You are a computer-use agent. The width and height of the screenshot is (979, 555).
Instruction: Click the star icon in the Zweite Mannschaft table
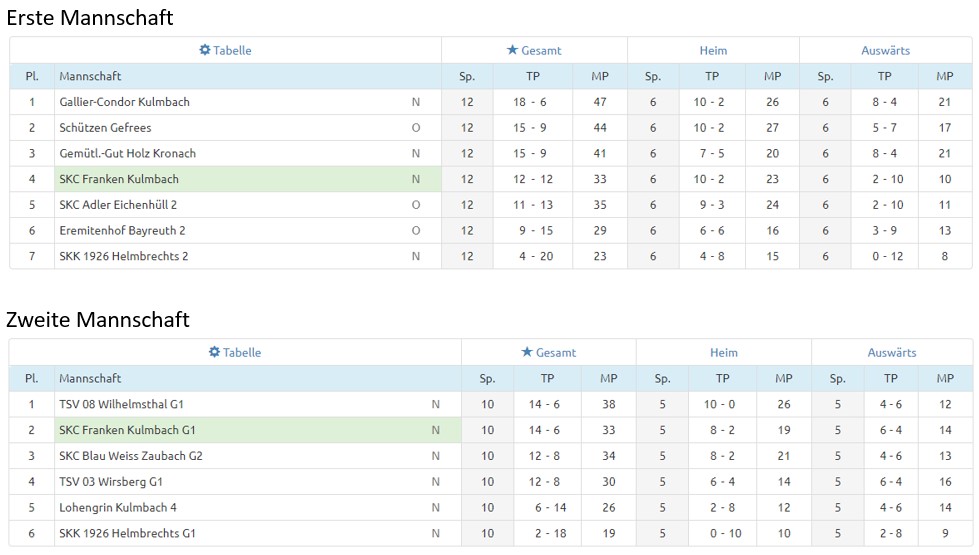[x=527, y=352]
